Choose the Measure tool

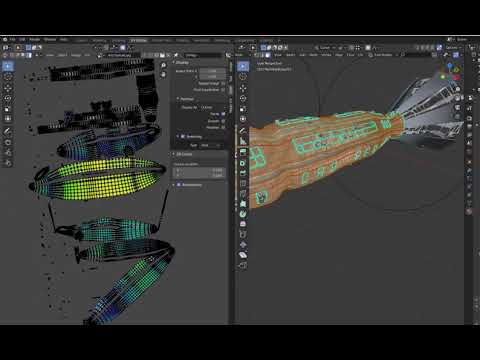click(243, 141)
